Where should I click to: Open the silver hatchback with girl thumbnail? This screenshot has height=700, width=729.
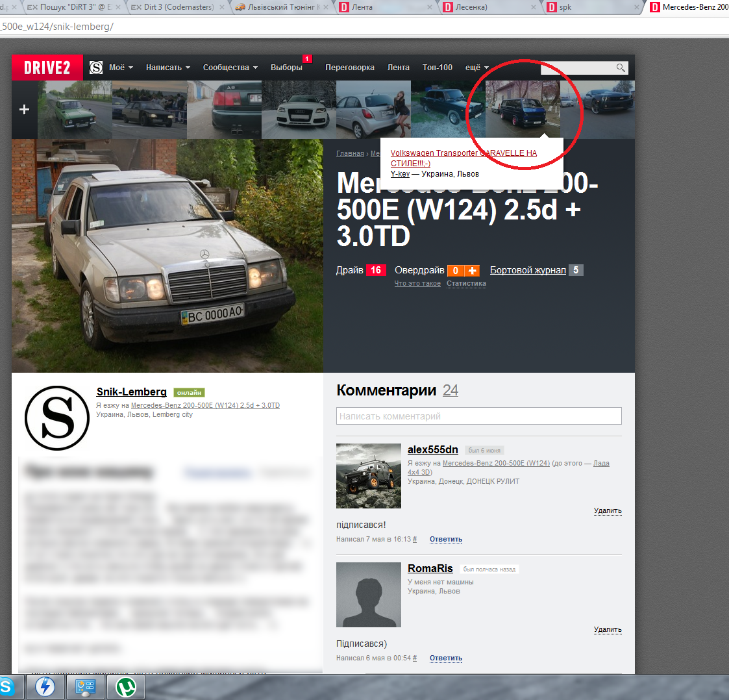pos(373,110)
